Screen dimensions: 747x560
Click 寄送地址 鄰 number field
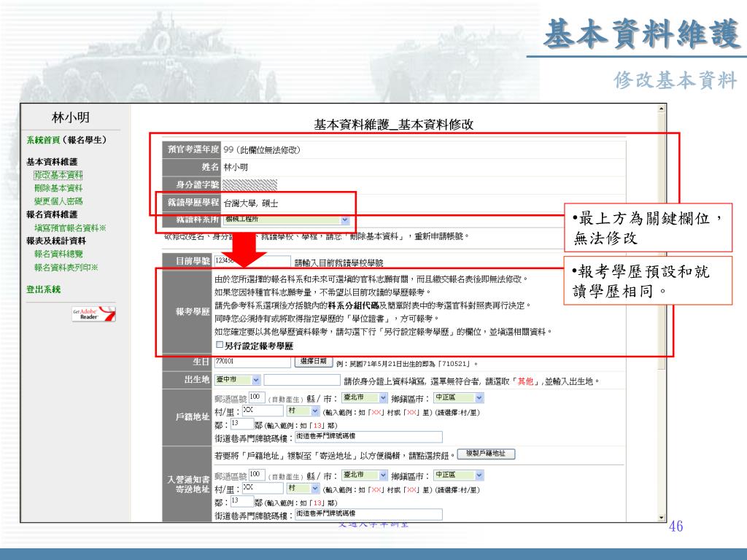[x=242, y=501]
